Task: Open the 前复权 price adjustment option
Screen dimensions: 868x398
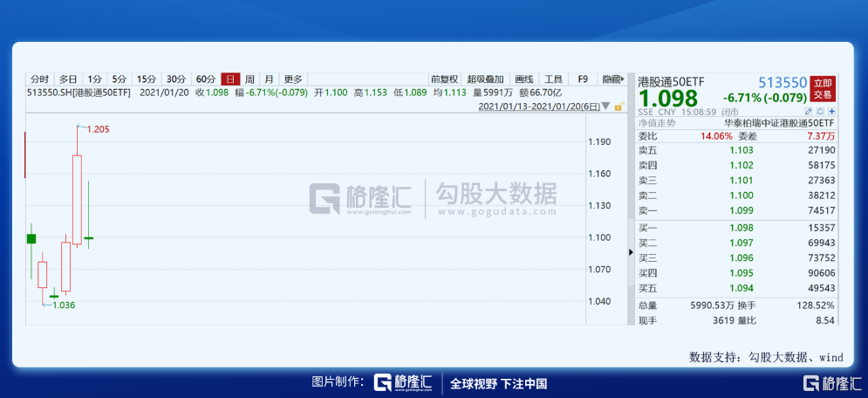Action: click(x=445, y=79)
